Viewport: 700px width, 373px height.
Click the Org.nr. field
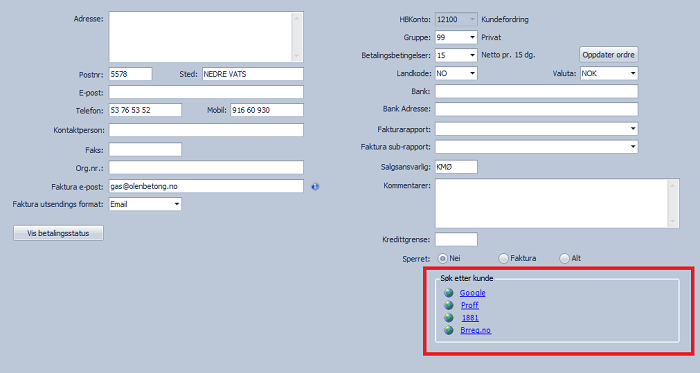(206, 167)
